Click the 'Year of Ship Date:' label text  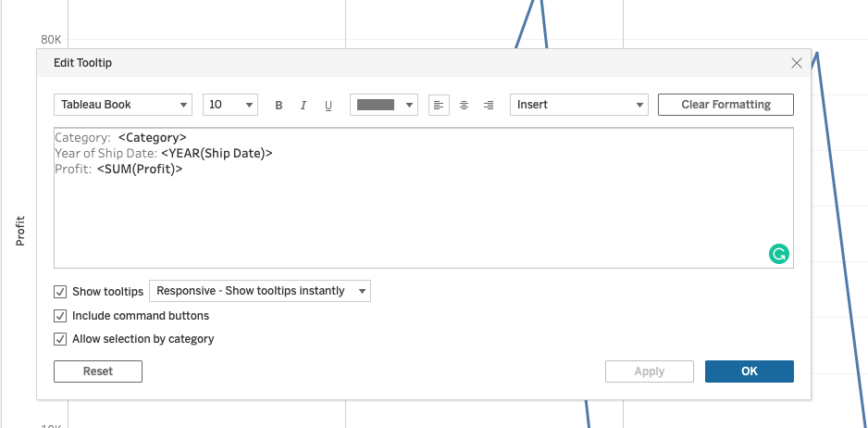coord(105,153)
